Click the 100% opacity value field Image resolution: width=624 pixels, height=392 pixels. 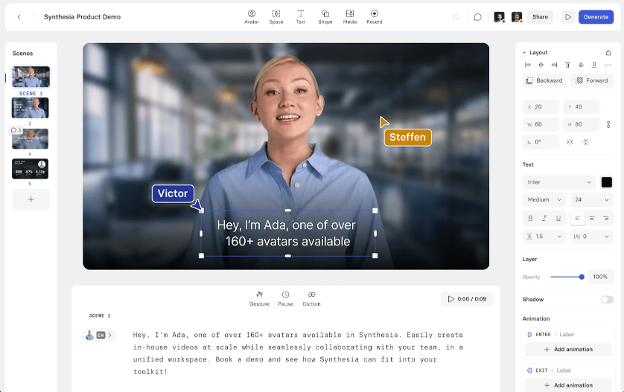[x=601, y=277]
